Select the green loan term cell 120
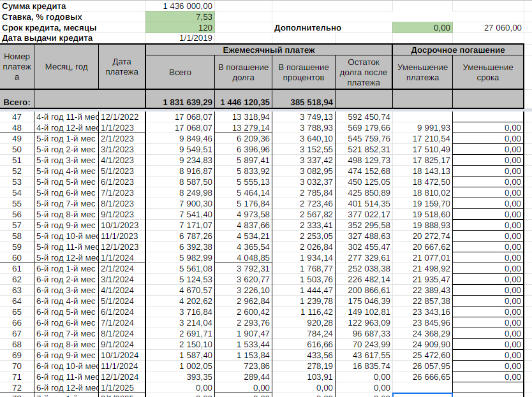Screen dimensions: 532x397 tap(180, 27)
